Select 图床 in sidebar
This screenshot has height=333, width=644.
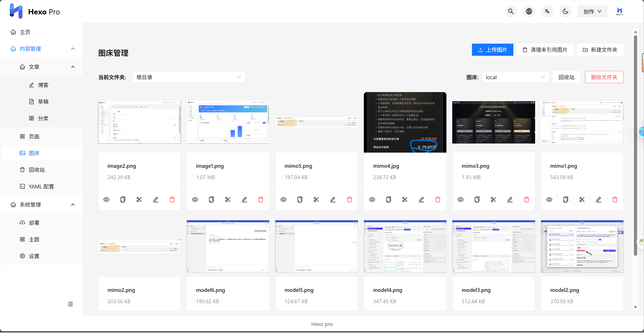tap(41, 153)
